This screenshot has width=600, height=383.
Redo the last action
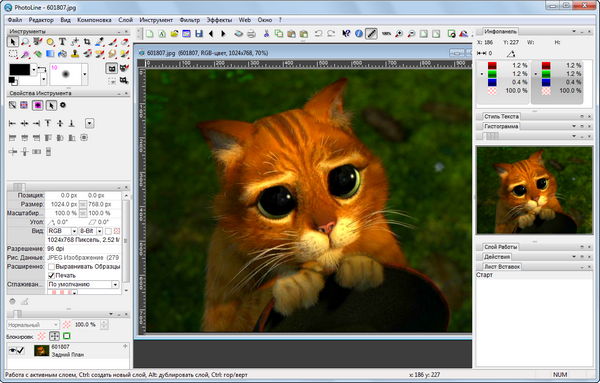[331, 34]
